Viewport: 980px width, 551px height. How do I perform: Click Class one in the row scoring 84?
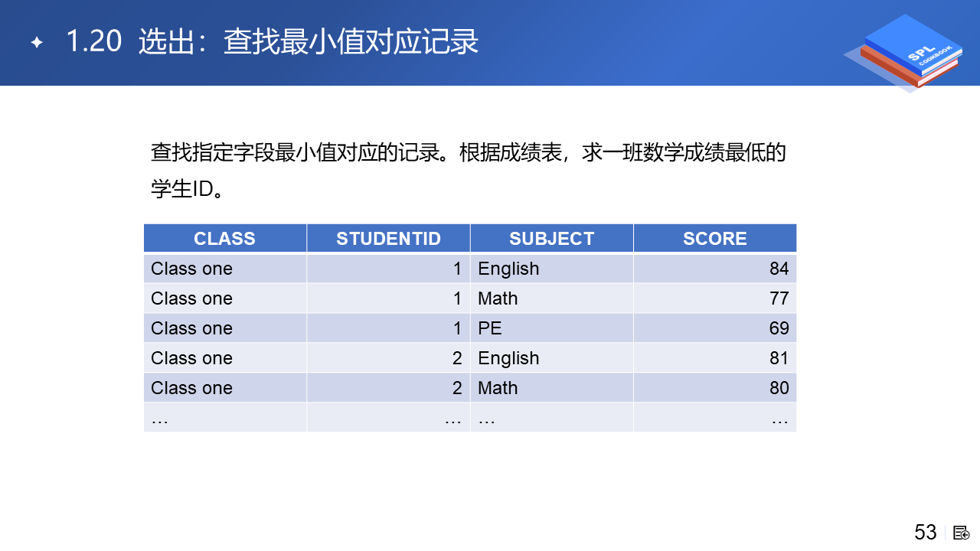click(225, 269)
